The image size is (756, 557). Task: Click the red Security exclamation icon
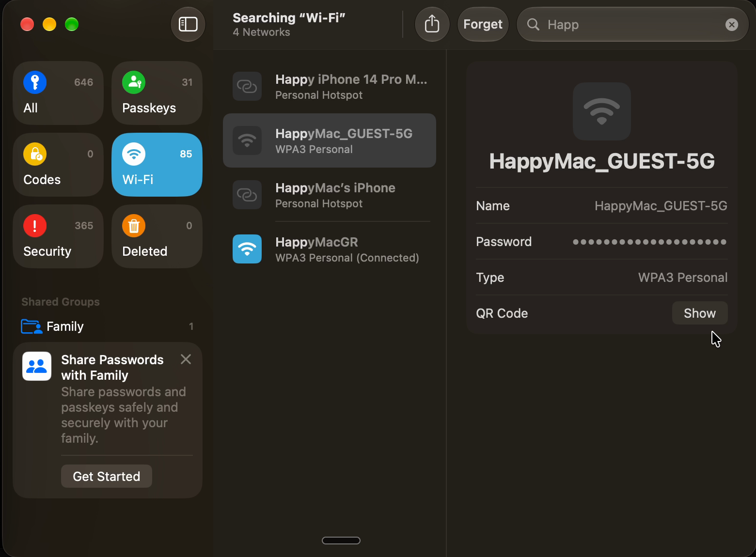[x=35, y=226]
